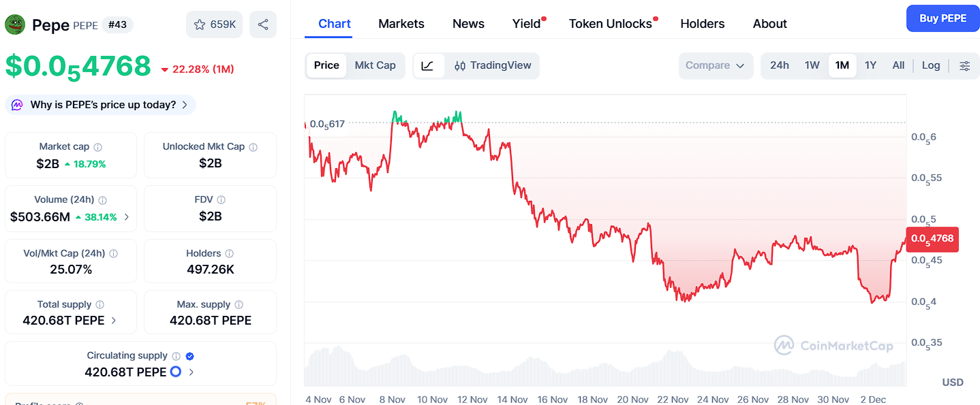The image size is (980, 405).
Task: Click the share icon button
Action: pyautogui.click(x=263, y=25)
